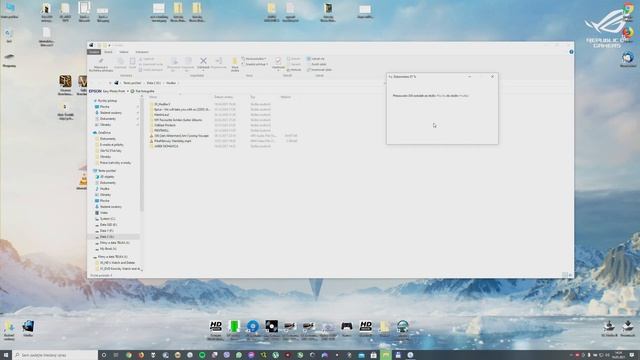The image size is (640, 360).
Task: Open the notification center taskbar icon
Action: [631, 355]
